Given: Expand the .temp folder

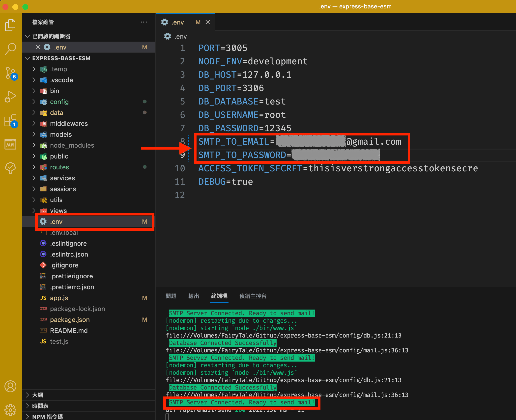Looking at the screenshot, I should point(34,69).
